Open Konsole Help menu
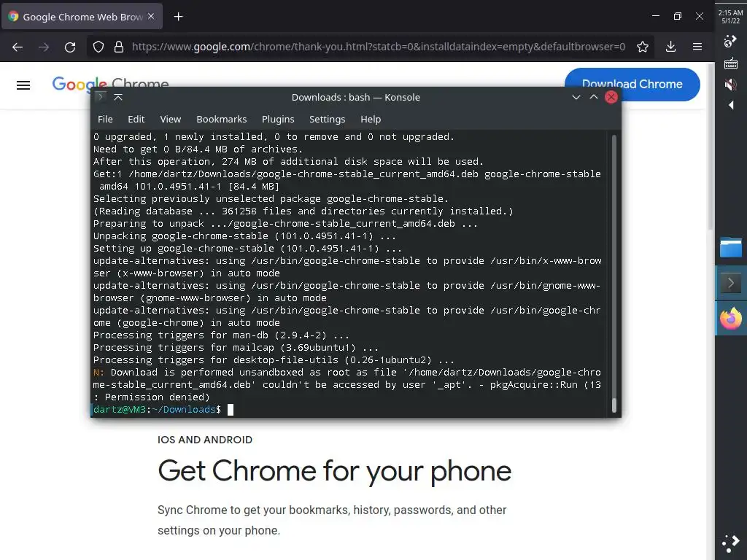The width and height of the screenshot is (747, 560). (371, 119)
